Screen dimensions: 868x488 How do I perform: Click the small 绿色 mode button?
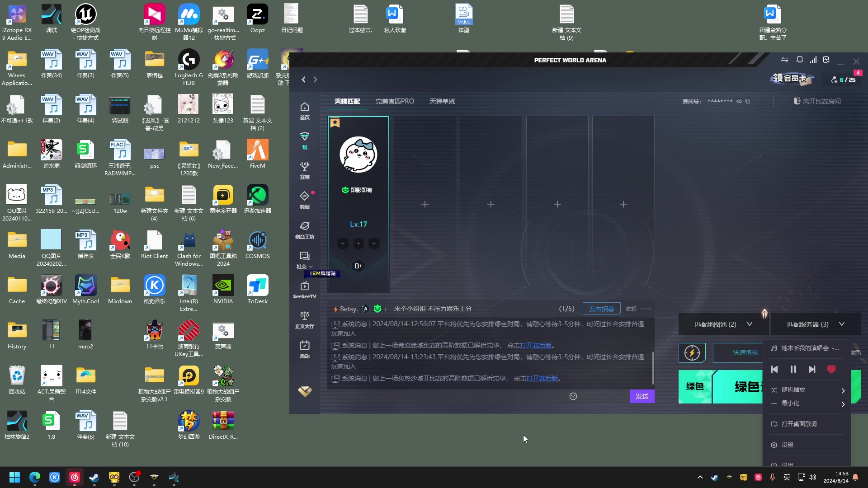[695, 387]
